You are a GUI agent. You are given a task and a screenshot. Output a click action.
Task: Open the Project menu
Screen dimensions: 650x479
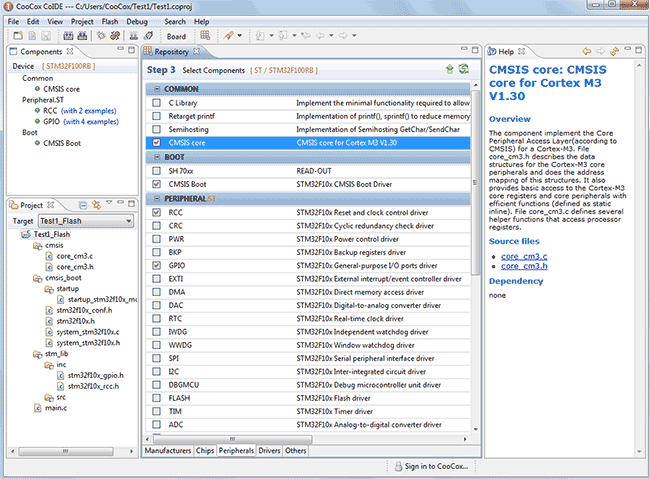(x=82, y=22)
